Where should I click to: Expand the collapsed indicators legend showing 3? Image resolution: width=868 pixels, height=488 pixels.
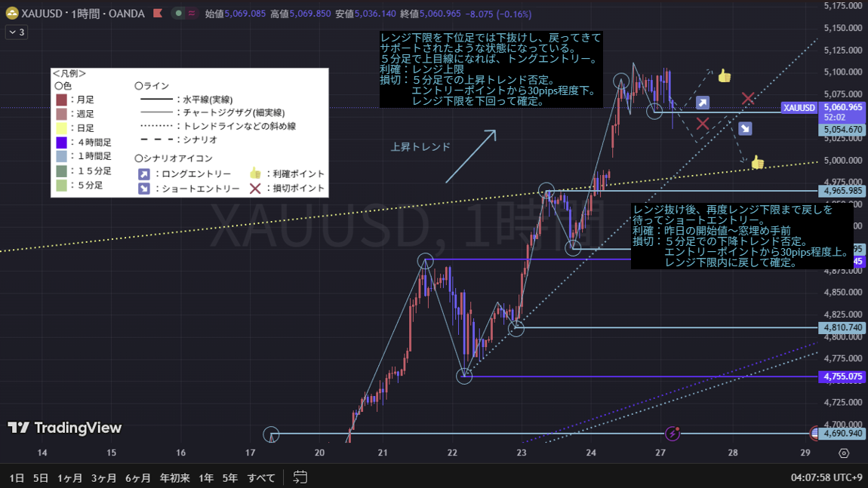(16, 32)
